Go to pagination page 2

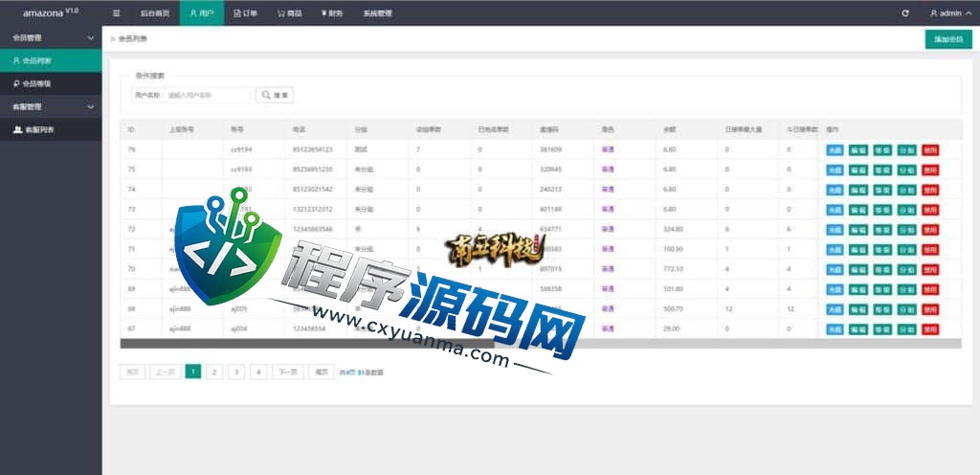214,372
